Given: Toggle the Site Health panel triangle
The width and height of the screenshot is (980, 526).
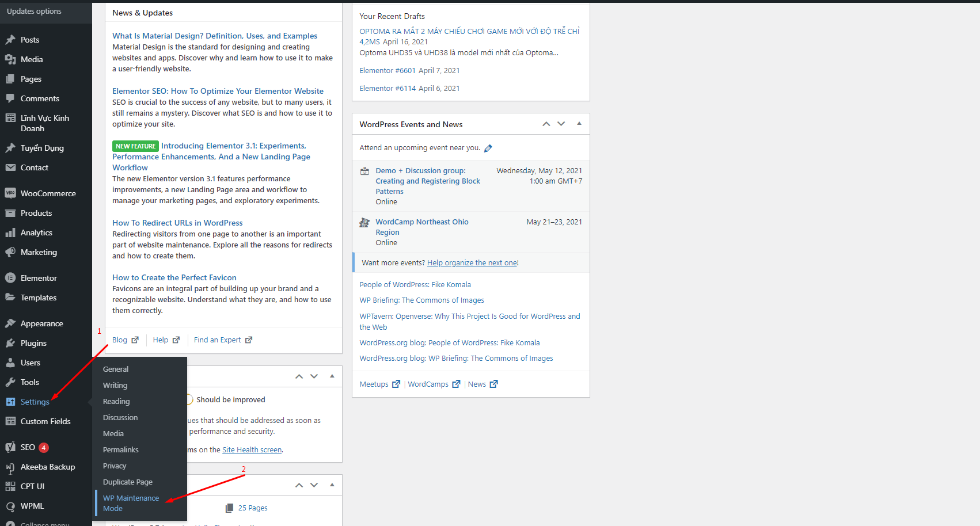Looking at the screenshot, I should 332,376.
